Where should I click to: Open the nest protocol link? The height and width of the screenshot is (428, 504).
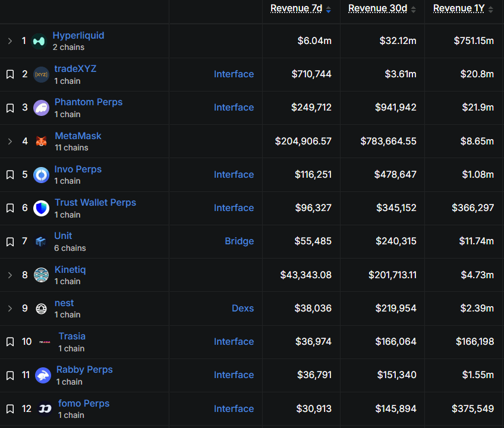[64, 303]
